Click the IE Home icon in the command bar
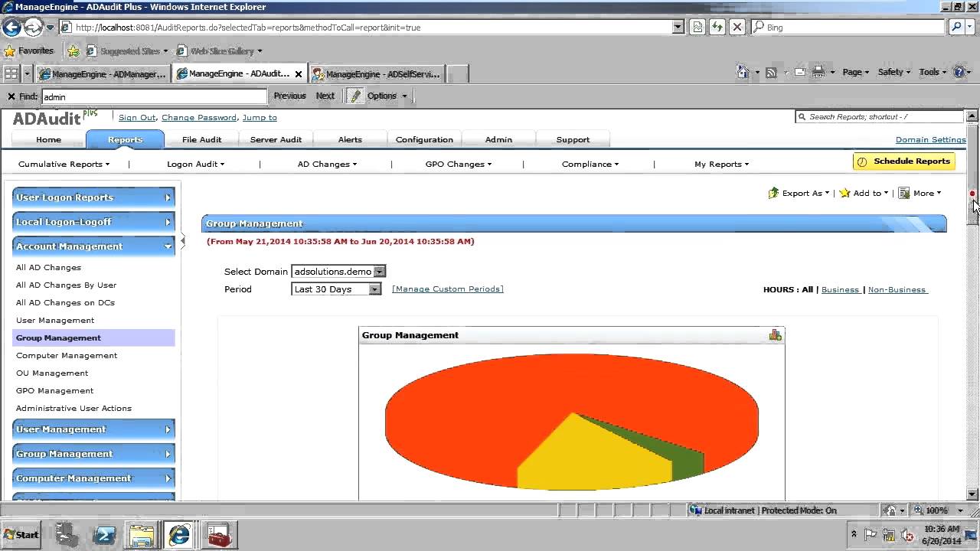Screen dimensions: 980x551 (x=743, y=72)
